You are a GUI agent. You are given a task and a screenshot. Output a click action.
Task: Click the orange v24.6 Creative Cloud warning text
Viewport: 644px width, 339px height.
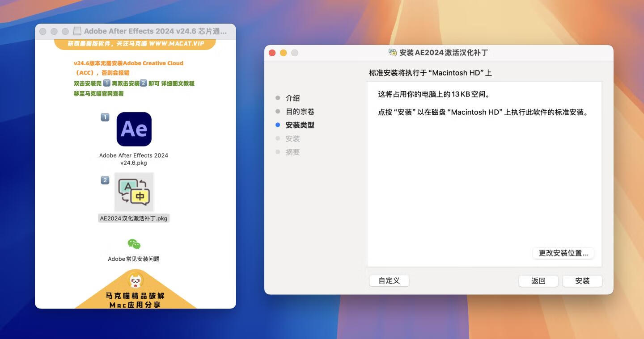point(128,68)
